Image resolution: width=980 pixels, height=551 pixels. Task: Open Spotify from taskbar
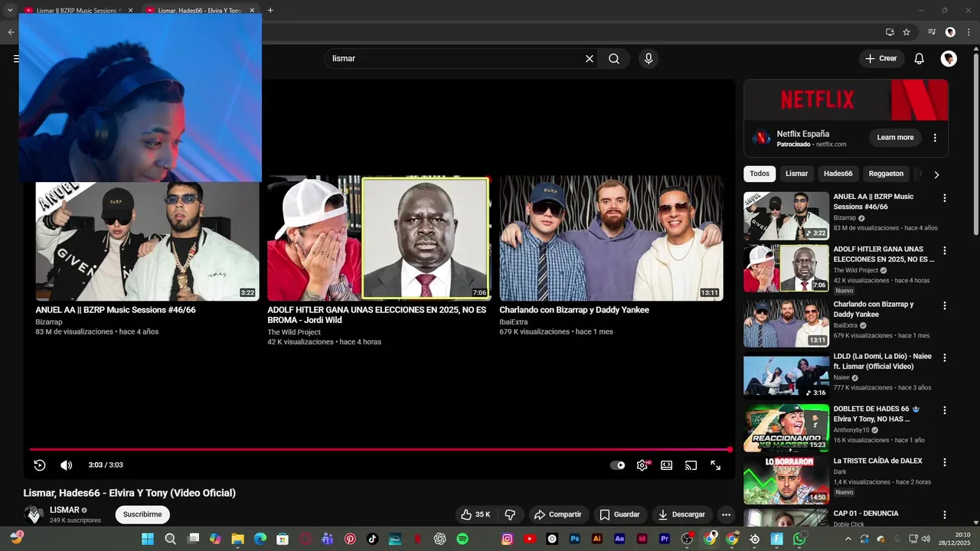point(462,539)
